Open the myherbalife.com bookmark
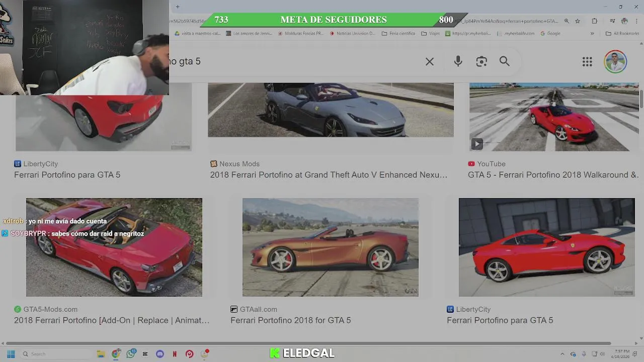Viewport: 644px width, 362px height. click(x=516, y=34)
